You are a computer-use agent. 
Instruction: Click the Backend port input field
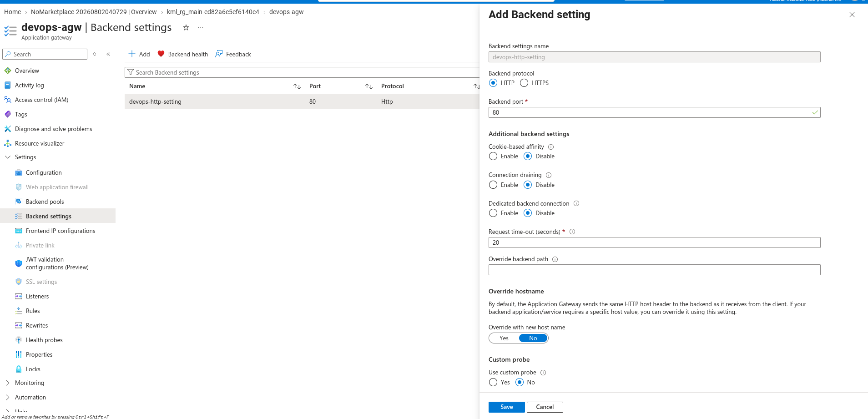tap(654, 112)
